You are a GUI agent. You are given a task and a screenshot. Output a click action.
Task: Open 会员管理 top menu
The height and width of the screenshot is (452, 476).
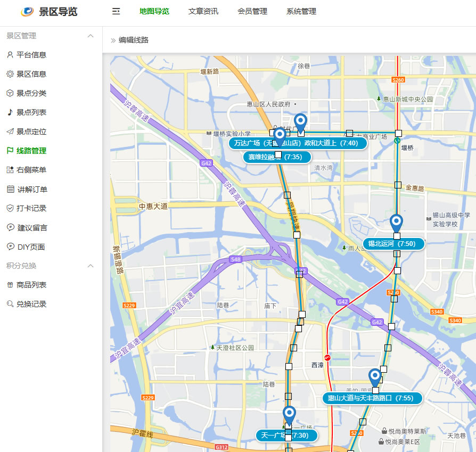(x=252, y=11)
